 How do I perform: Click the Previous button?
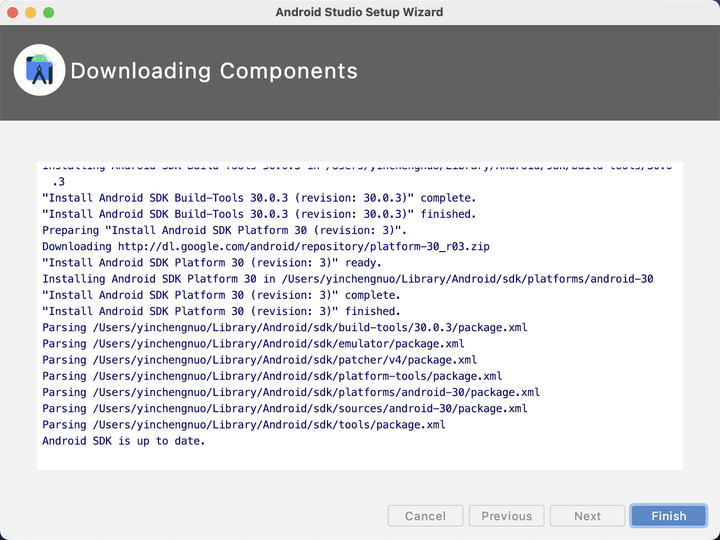click(x=506, y=516)
